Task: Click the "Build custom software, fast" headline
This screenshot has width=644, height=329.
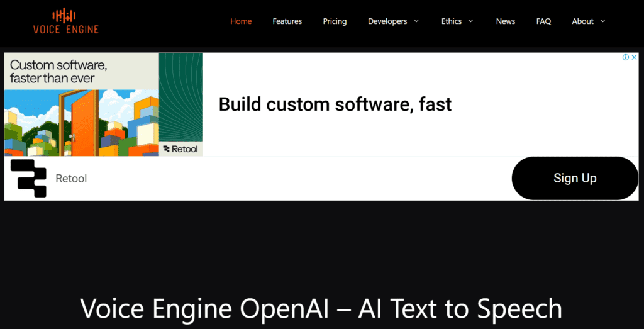Action: 335,104
